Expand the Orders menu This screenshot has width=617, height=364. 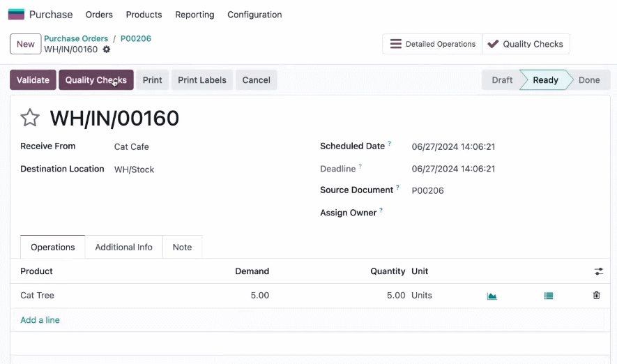(x=99, y=15)
